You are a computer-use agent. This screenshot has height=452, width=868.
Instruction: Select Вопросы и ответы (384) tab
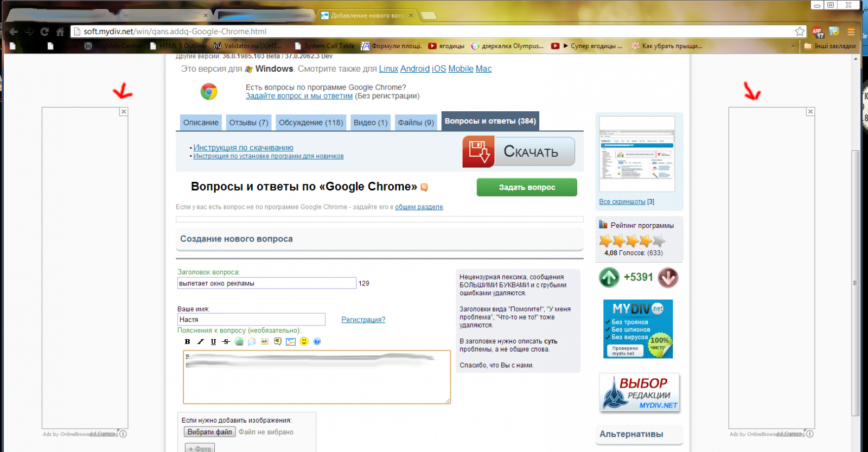[490, 121]
